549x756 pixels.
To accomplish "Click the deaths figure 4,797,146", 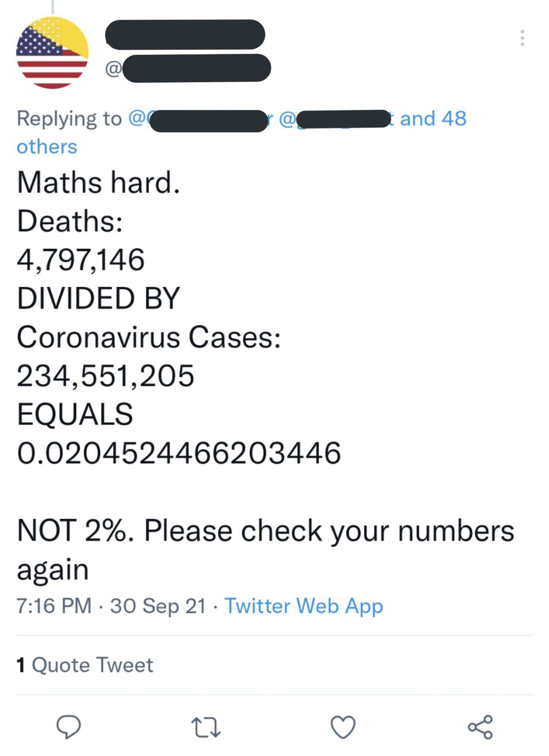I will 81,260.
